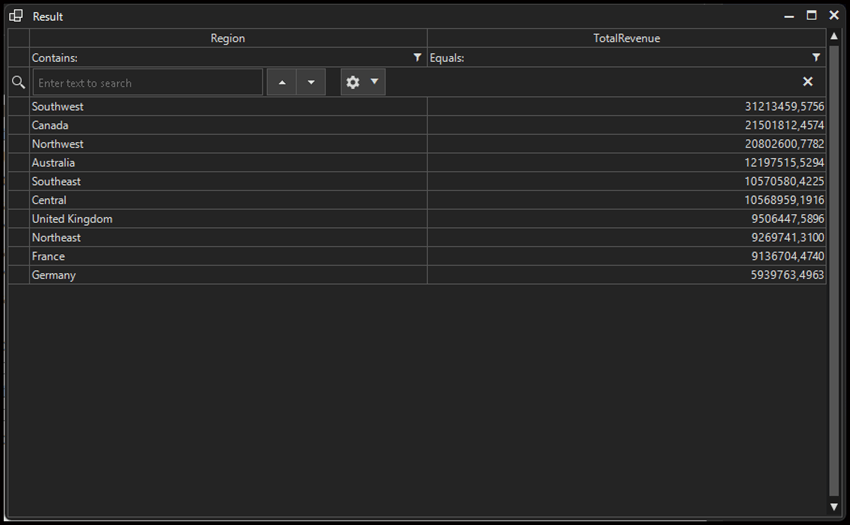The width and height of the screenshot is (850, 525).
Task: Select the Southwest row
Action: [x=228, y=106]
